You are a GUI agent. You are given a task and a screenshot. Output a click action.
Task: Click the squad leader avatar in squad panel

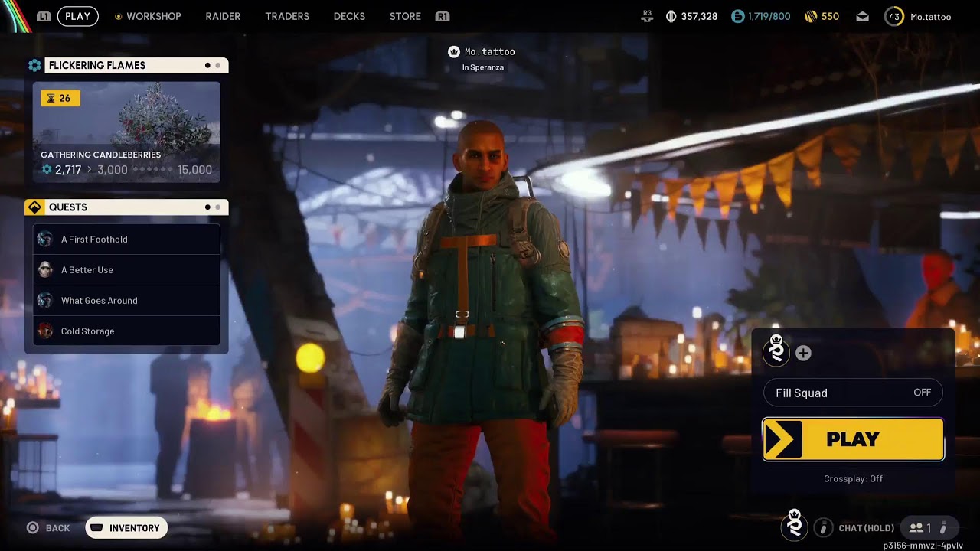pyautogui.click(x=777, y=350)
